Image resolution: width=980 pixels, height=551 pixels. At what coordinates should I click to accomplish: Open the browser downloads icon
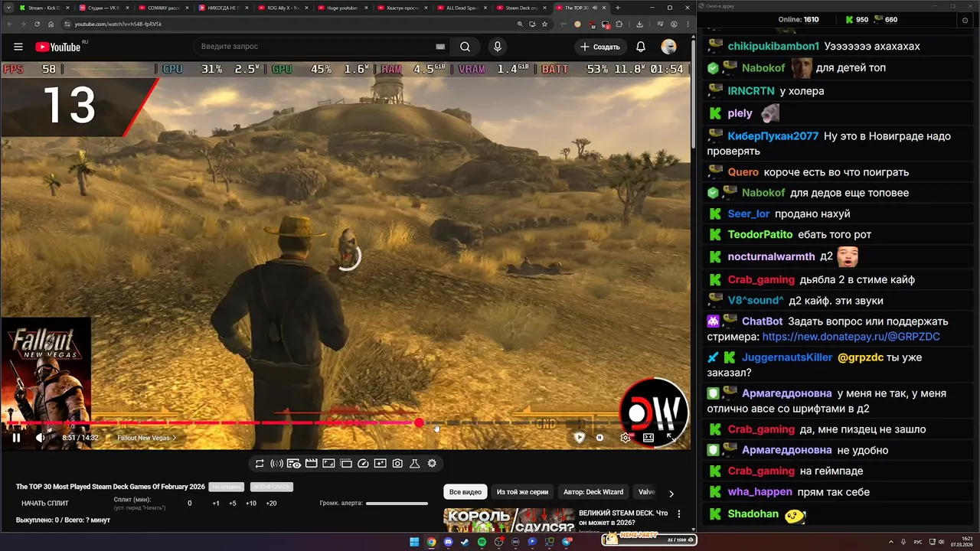point(639,24)
